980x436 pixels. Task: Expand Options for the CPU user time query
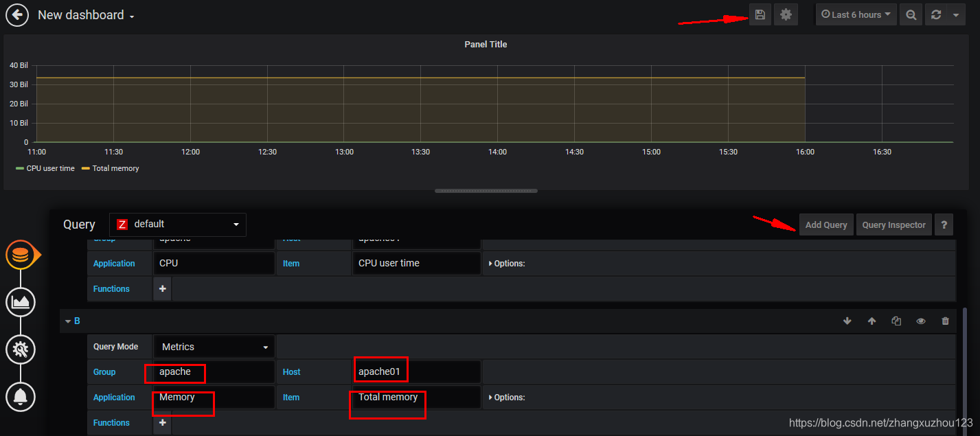pyautogui.click(x=507, y=264)
